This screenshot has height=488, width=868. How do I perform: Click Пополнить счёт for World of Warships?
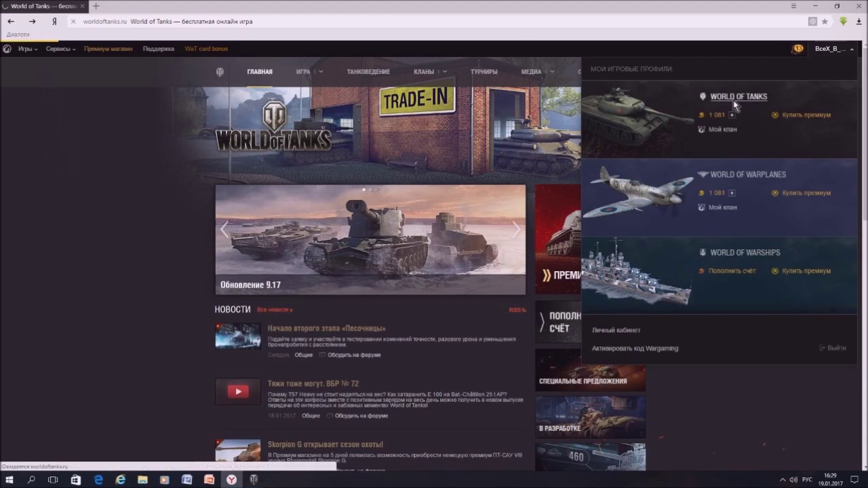coord(732,271)
